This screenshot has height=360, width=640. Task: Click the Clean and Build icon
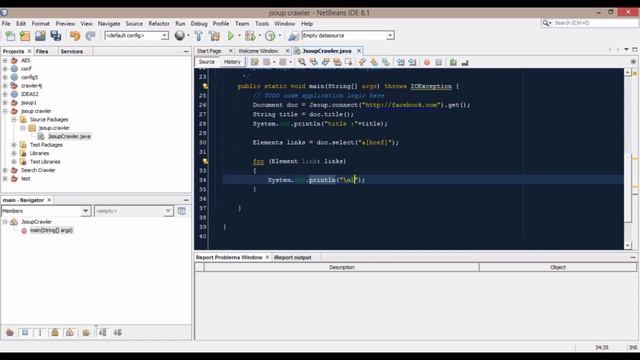pyautogui.click(x=214, y=36)
